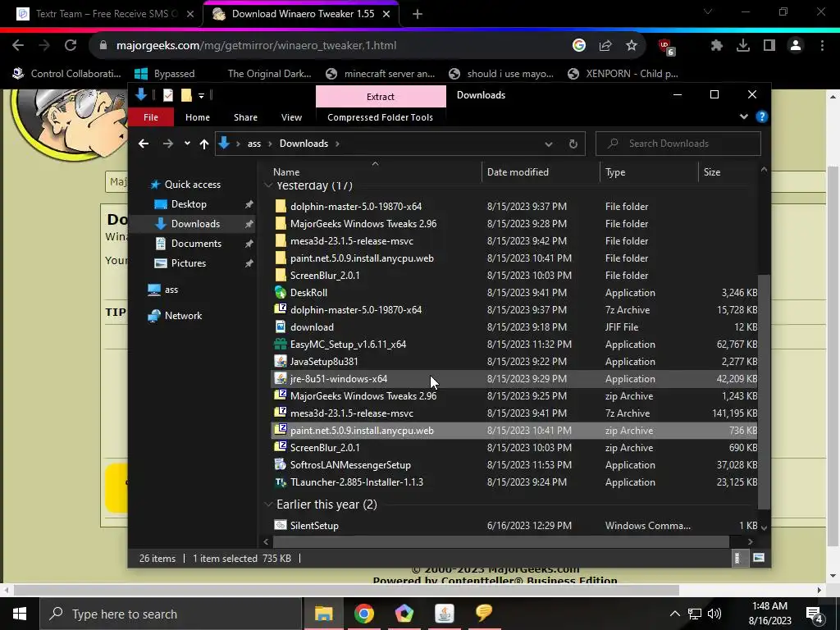Bookmark this page with the star icon
This screenshot has width=840, height=630.
pos(632,46)
